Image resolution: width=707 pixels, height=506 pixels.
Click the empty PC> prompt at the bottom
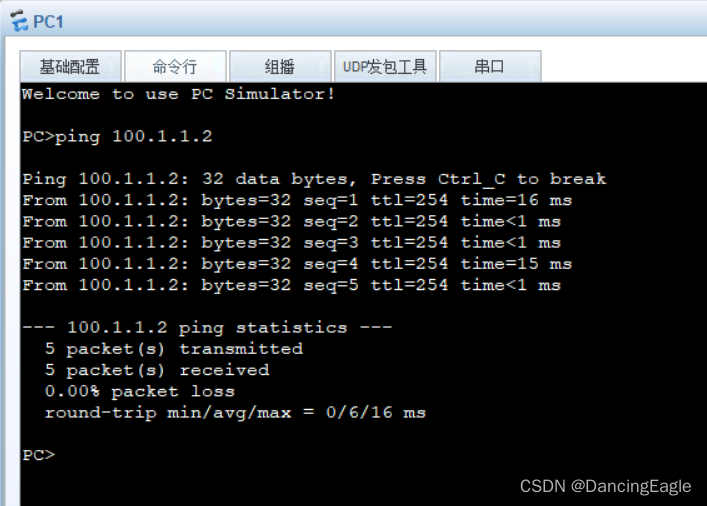coord(38,455)
